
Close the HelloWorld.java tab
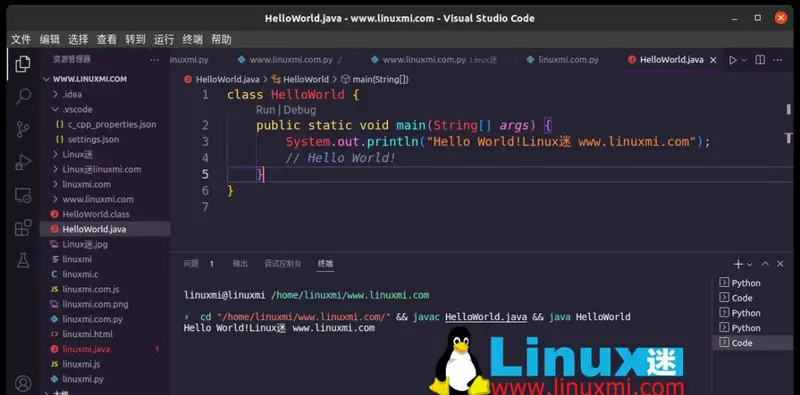(x=713, y=60)
